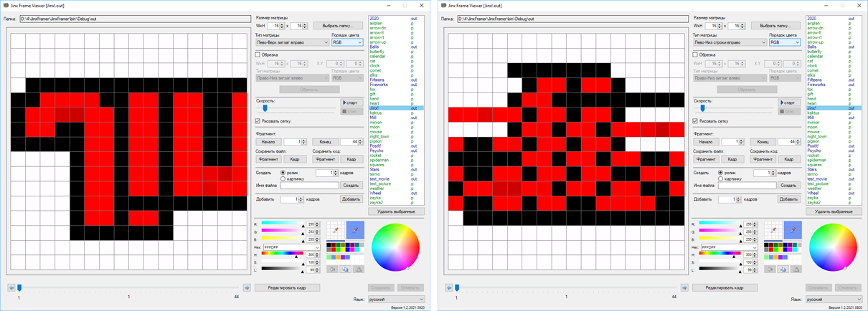The width and height of the screenshot is (868, 311).
Task: Click 'Редактировать кадр' in right window
Action: (724, 288)
